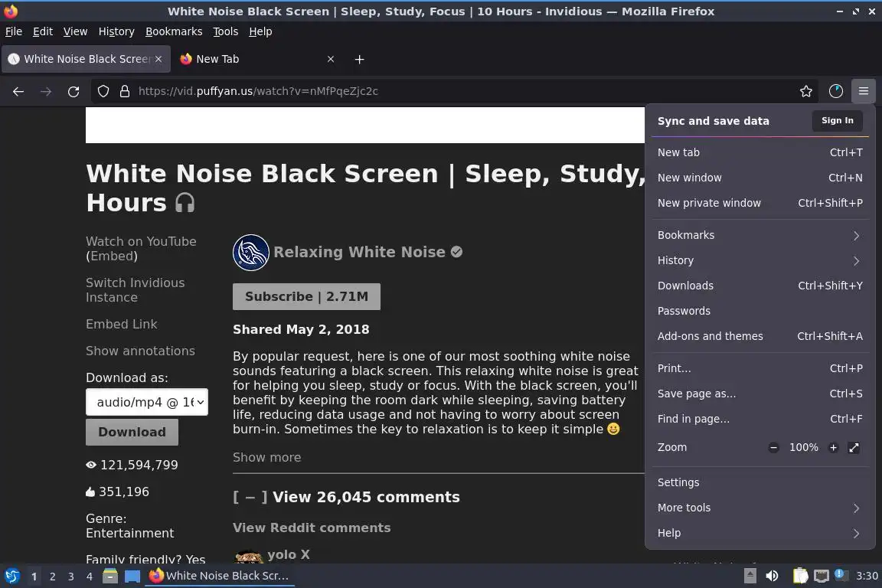
Task: Subscribe to Relaxing White Noise
Action: (x=306, y=296)
